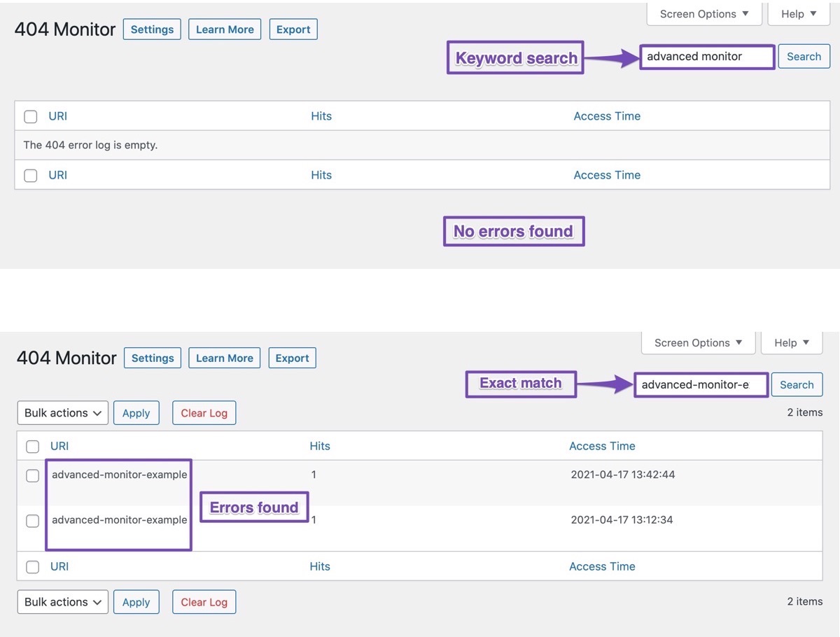
Task: Sort by URI in the 2-item log's header
Action: [x=59, y=446]
